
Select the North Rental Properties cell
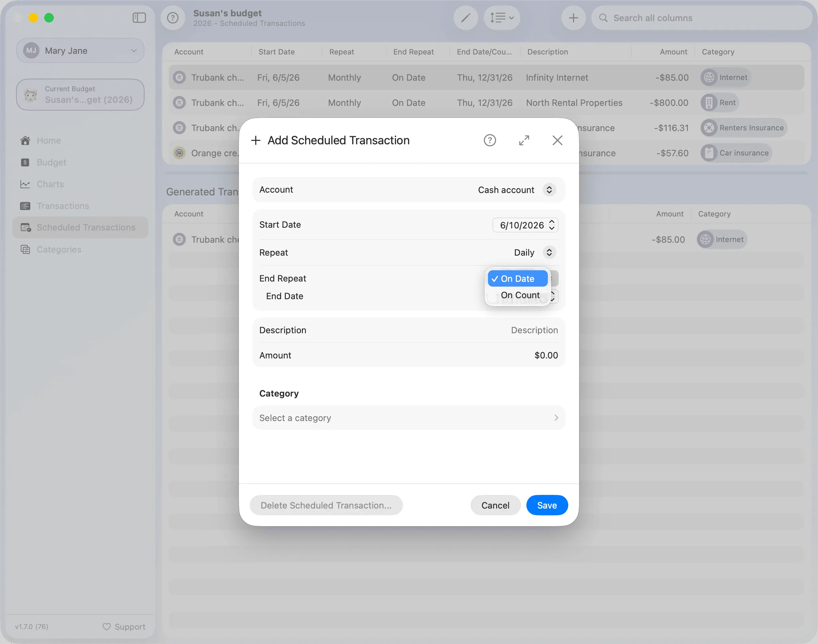coord(574,103)
